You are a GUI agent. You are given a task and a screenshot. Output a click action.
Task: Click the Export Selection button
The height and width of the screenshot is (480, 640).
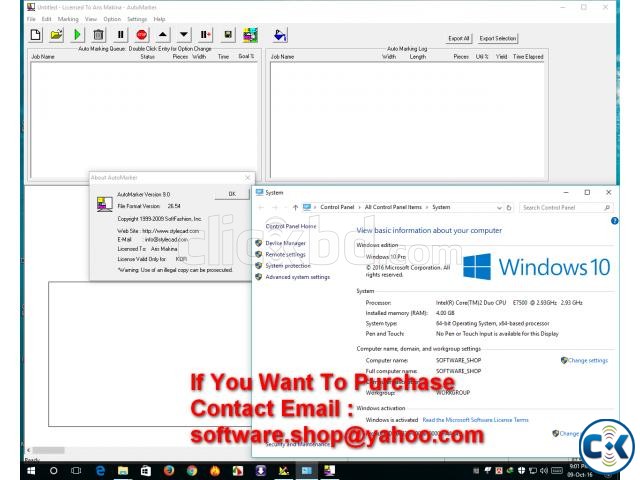(x=498, y=38)
